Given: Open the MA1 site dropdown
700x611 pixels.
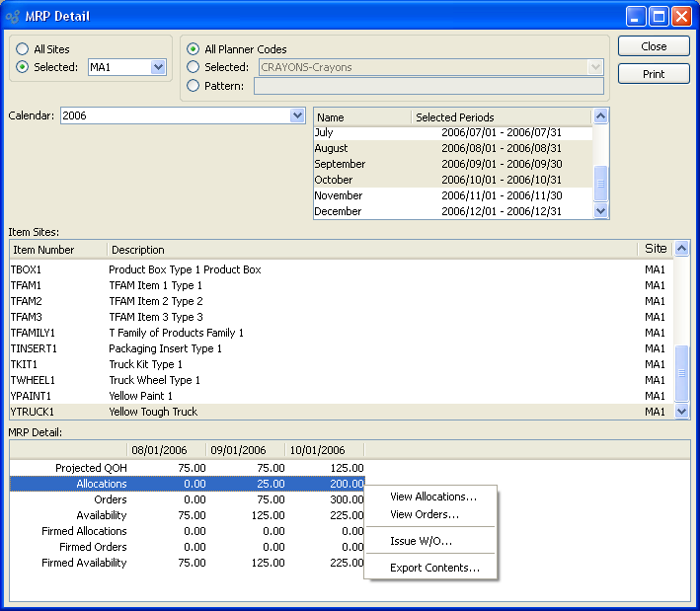Looking at the screenshot, I should [158, 67].
